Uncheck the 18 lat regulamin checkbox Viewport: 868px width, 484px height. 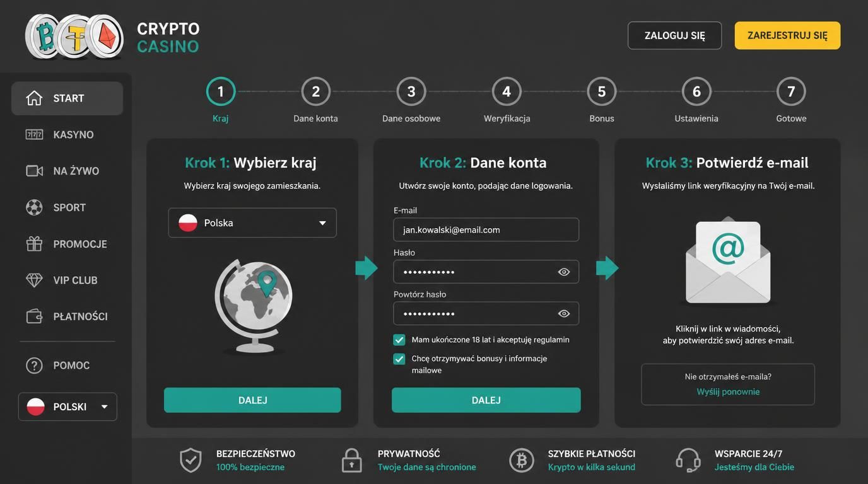pyautogui.click(x=399, y=340)
